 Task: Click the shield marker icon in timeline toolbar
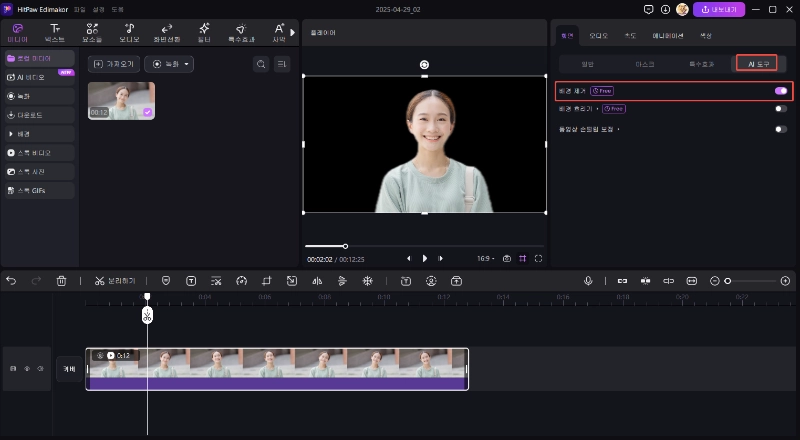[166, 281]
